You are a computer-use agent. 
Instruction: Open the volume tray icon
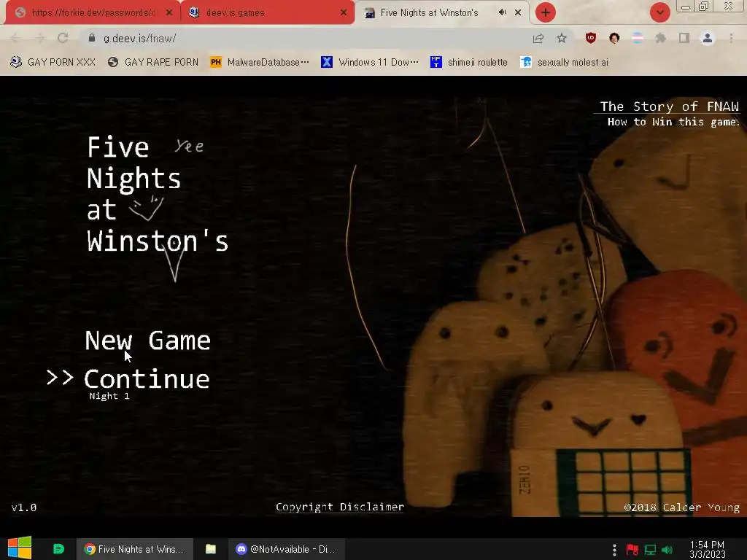click(667, 550)
